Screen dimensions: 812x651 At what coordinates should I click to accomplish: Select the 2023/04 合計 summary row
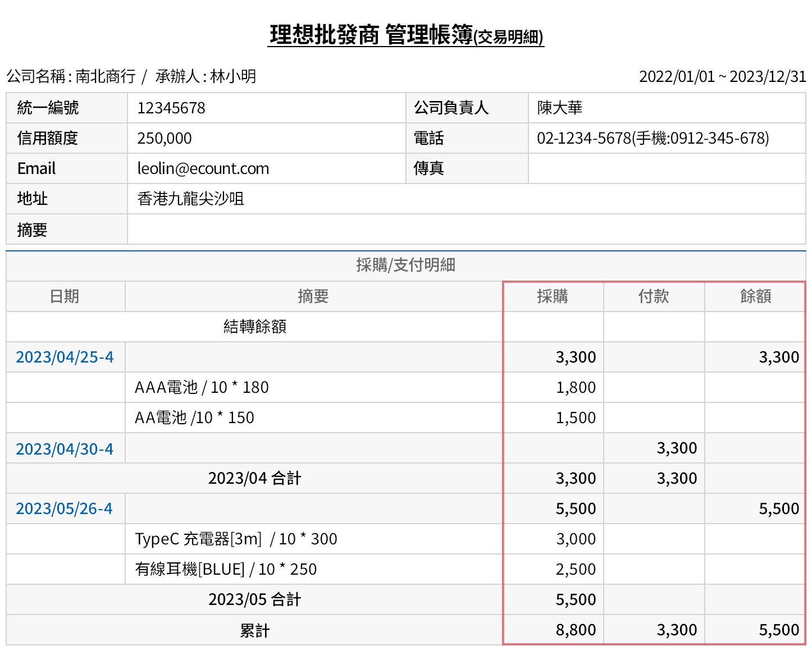click(256, 478)
